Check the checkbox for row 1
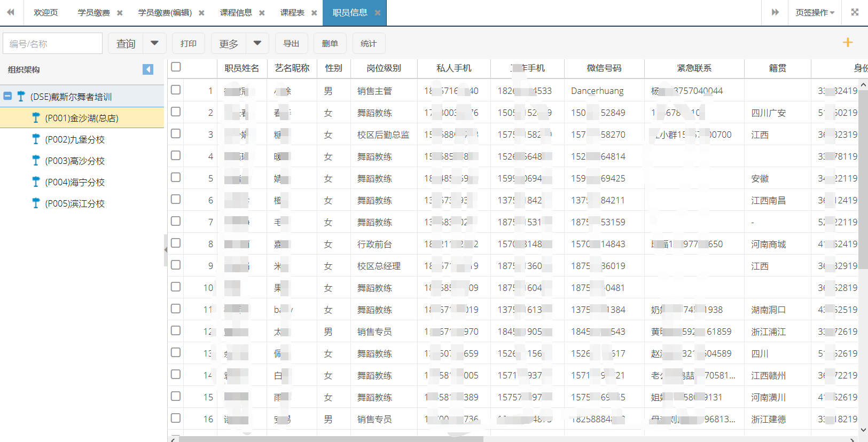The image size is (868, 442). (x=176, y=90)
